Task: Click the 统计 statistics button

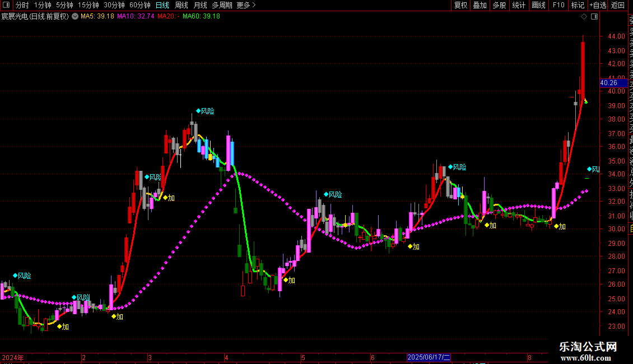Action: coord(519,5)
